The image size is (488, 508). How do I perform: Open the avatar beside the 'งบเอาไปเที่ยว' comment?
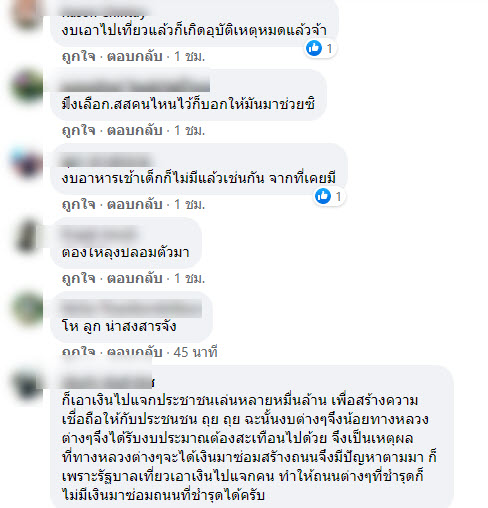pyautogui.click(x=27, y=13)
